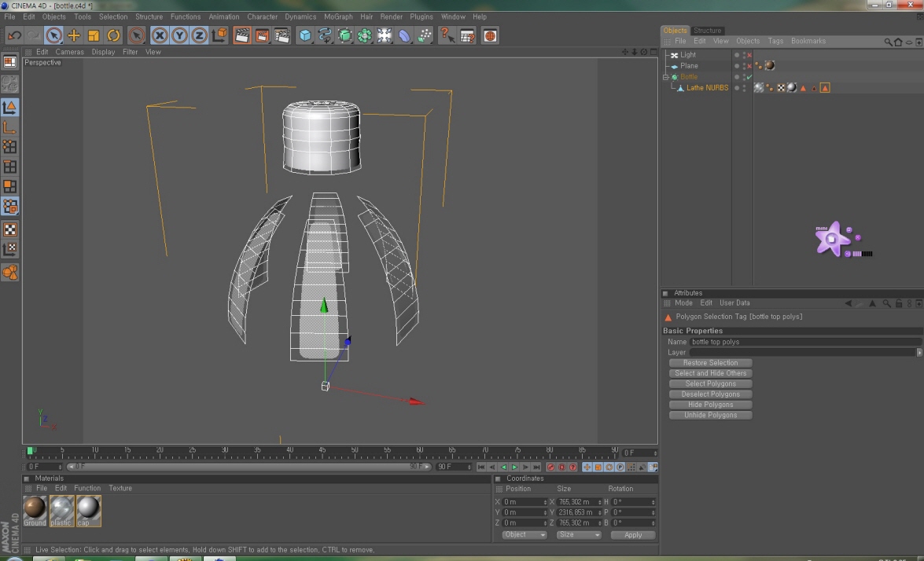Click the Name field bottle top polys
The width and height of the screenshot is (924, 561).
tap(805, 342)
